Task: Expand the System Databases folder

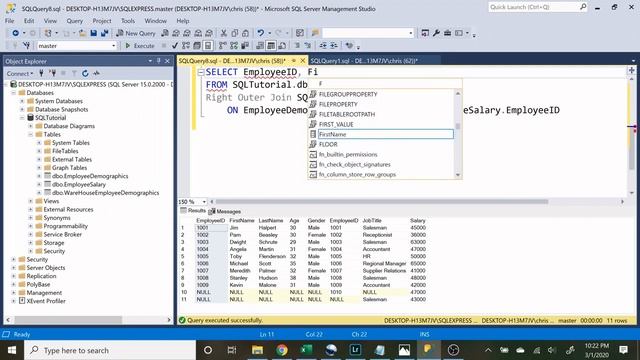Action: point(22,101)
